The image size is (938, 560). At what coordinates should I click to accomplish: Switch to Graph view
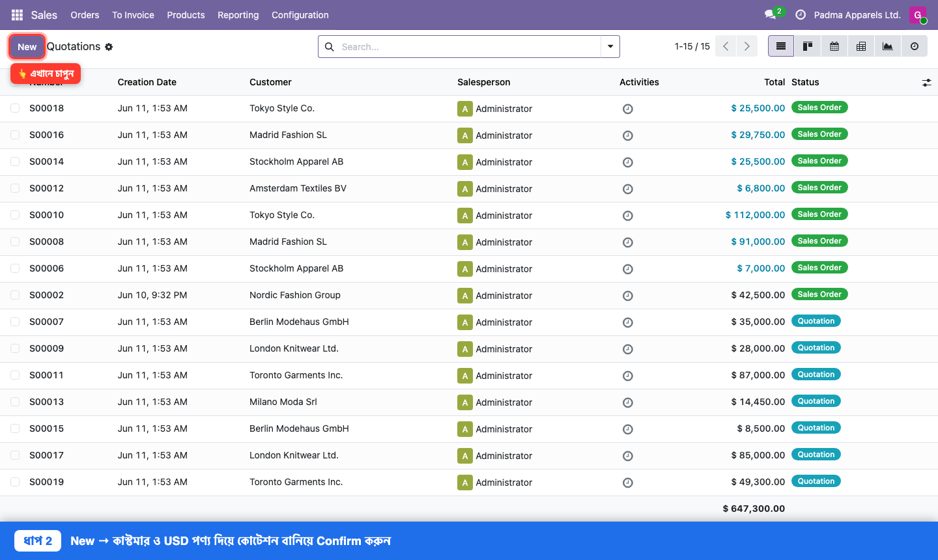(888, 46)
